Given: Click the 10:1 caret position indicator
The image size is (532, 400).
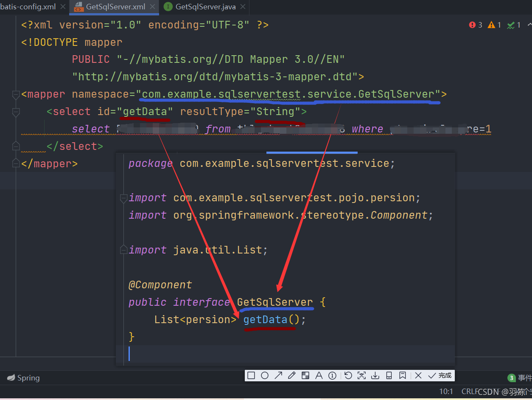Looking at the screenshot, I should [x=446, y=392].
